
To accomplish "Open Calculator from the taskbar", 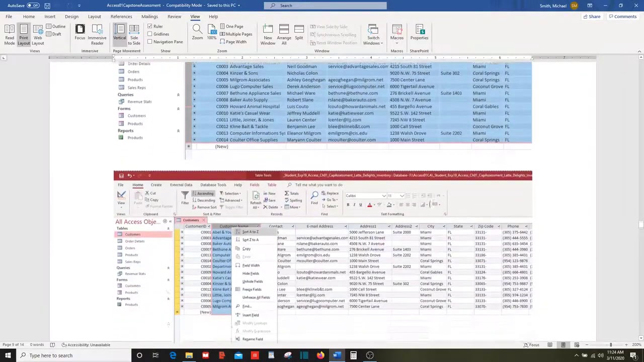I will pyautogui.click(x=353, y=355).
